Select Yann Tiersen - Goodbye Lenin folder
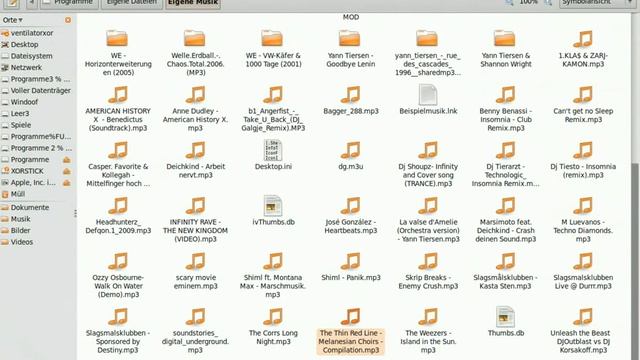 (x=351, y=49)
